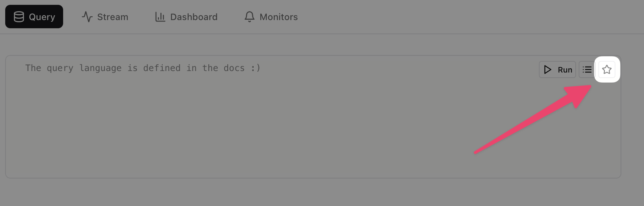The height and width of the screenshot is (206, 644).
Task: Click the placeholder text about query language
Action: click(143, 68)
